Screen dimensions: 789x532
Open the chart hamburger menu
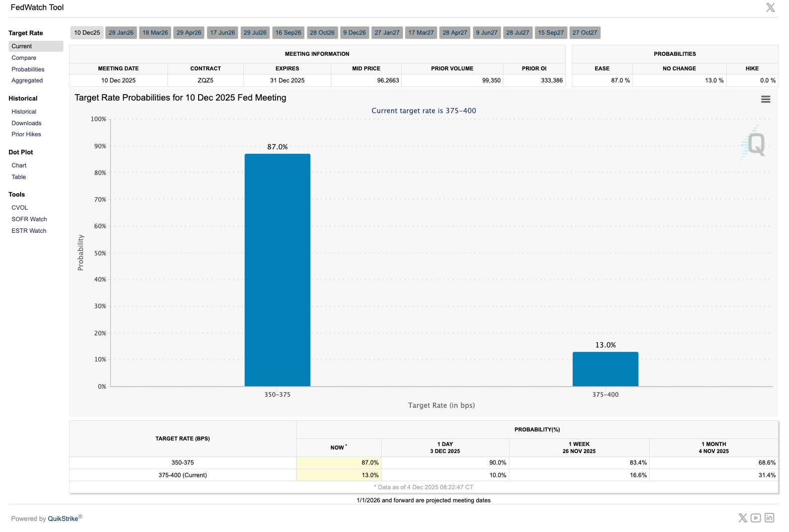pyautogui.click(x=765, y=100)
